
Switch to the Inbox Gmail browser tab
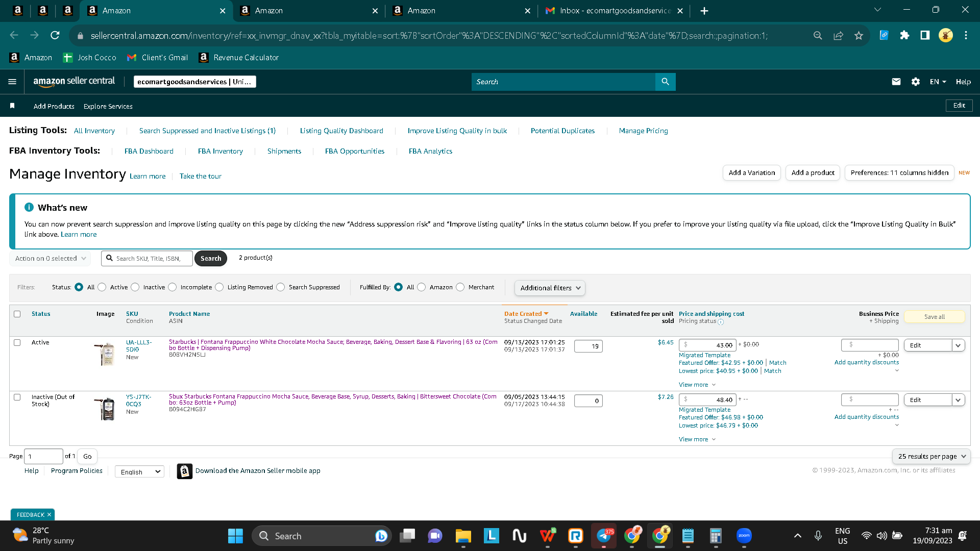coord(615,11)
